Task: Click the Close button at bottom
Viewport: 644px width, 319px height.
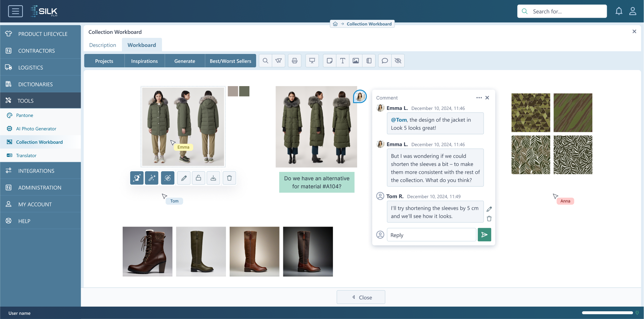Action: tap(361, 297)
